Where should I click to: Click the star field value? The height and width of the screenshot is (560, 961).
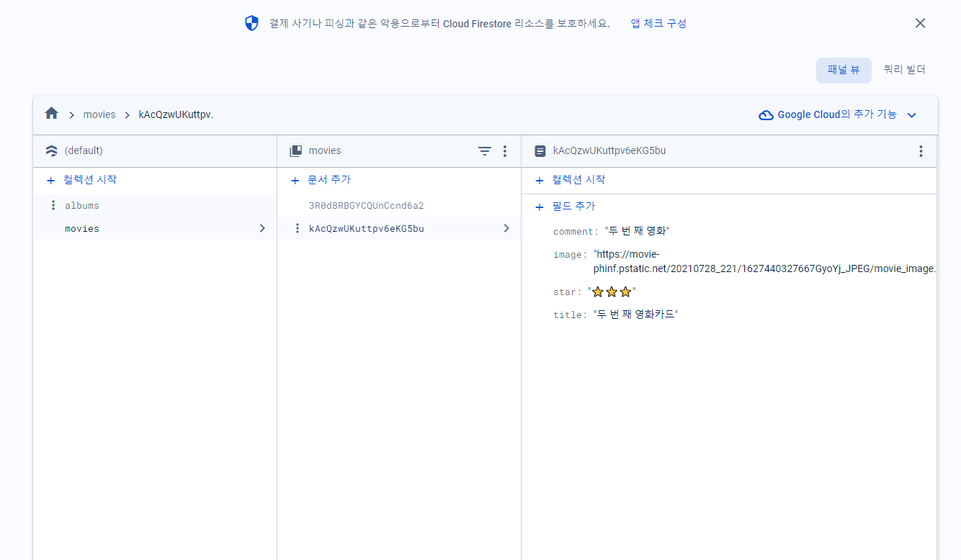(612, 292)
